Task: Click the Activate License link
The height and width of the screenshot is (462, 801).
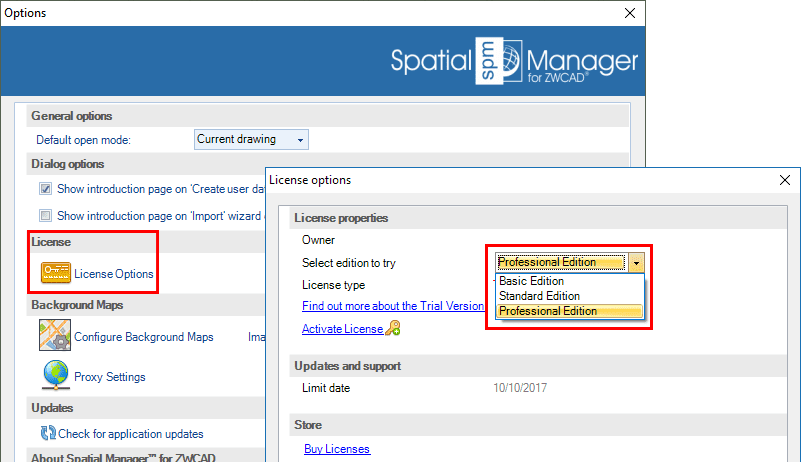Action: pos(342,329)
